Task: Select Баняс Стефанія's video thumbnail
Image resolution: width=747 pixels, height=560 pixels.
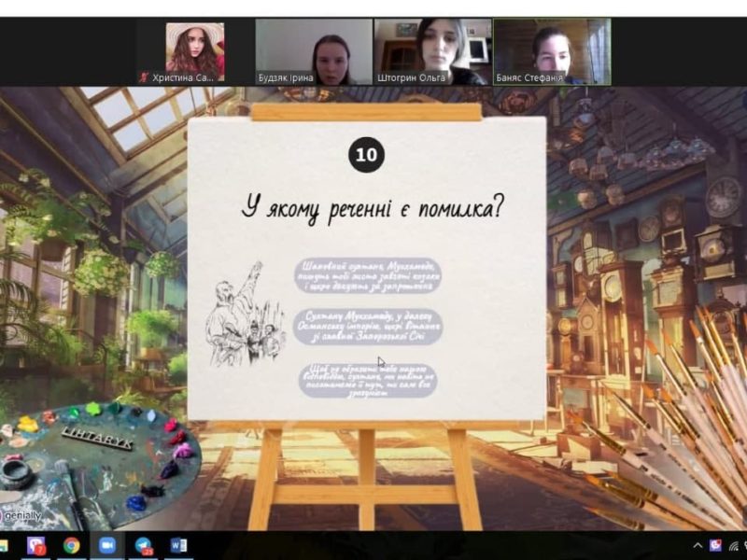Action: (x=551, y=52)
